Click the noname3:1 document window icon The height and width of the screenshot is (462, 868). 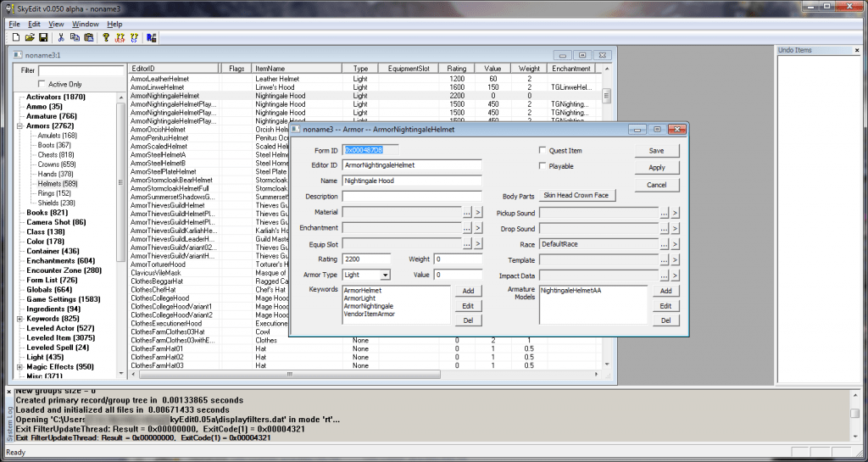19,55
